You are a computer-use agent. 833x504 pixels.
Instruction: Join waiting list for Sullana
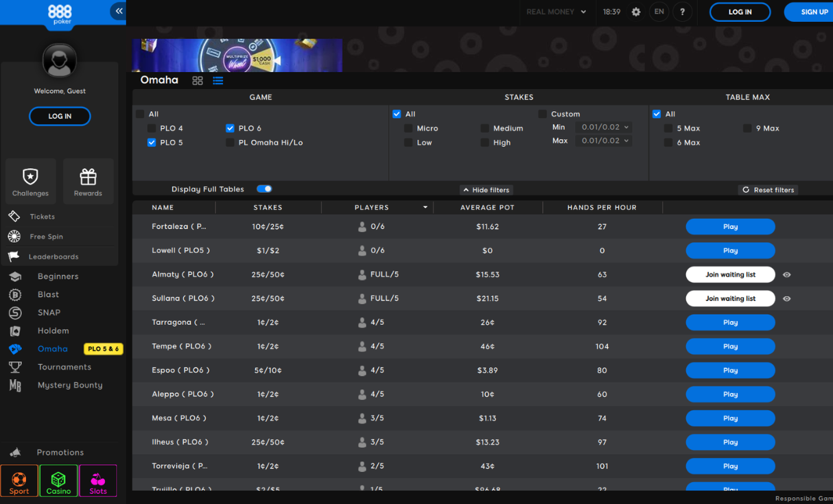pos(730,299)
